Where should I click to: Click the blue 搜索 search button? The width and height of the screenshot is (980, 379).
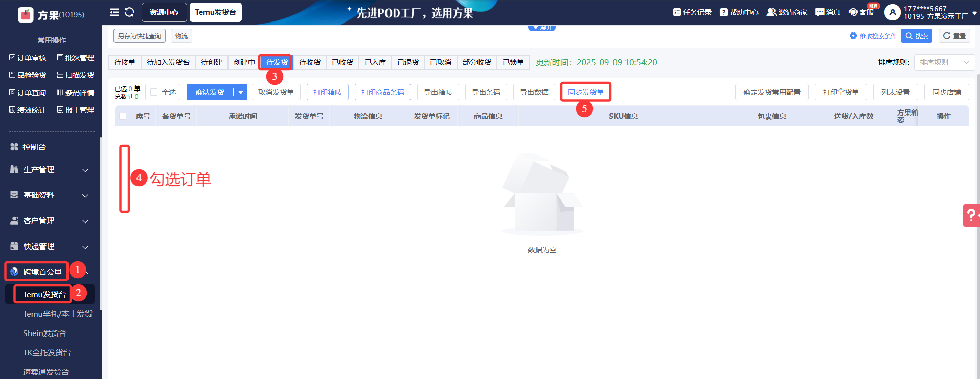coord(917,36)
